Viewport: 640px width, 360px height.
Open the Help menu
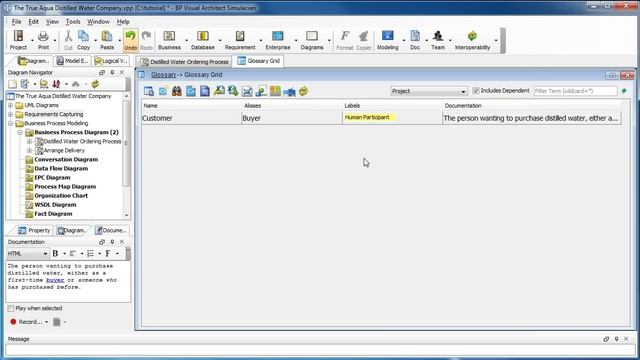(x=123, y=22)
